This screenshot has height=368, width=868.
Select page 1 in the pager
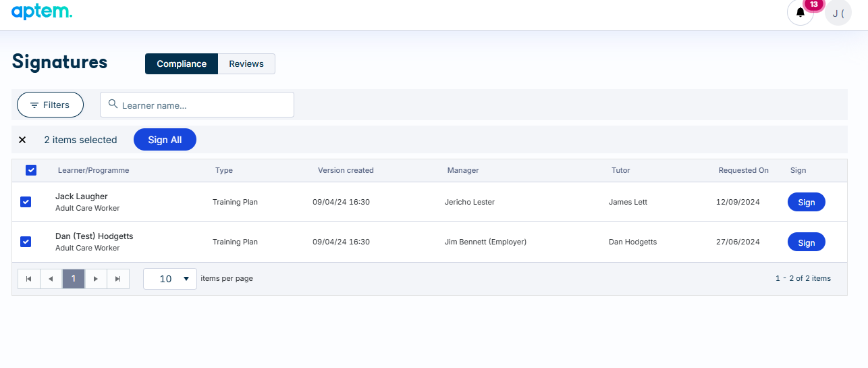(74, 279)
